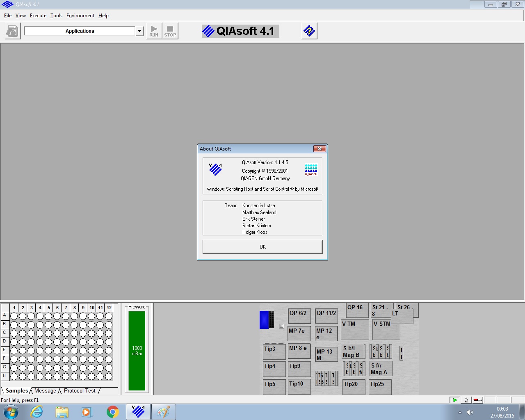Click the MP 7e worktable position
The width and height of the screenshot is (525, 420).
pos(299,334)
